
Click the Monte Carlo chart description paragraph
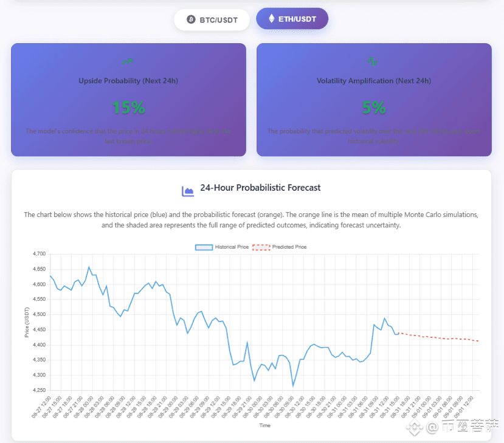(x=251, y=220)
